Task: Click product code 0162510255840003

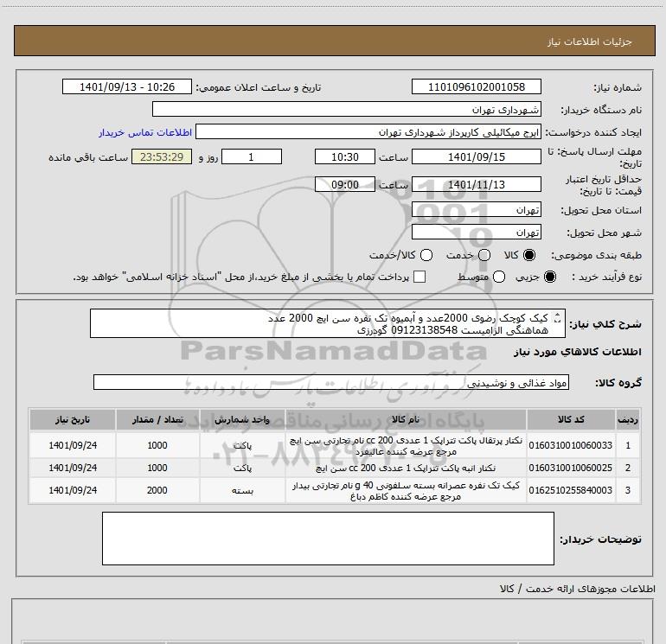Action: tap(571, 490)
